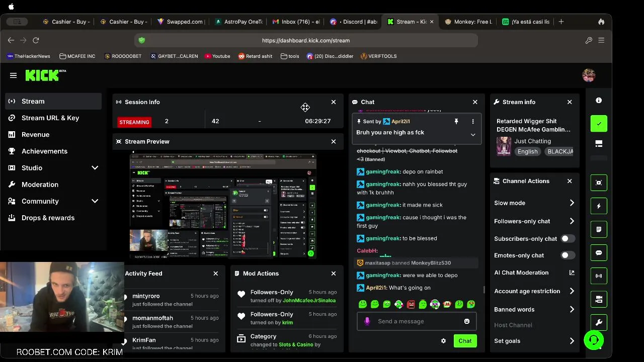Screen dimensions: 644x362
Task: Click in Send a message field
Action: pos(417,321)
